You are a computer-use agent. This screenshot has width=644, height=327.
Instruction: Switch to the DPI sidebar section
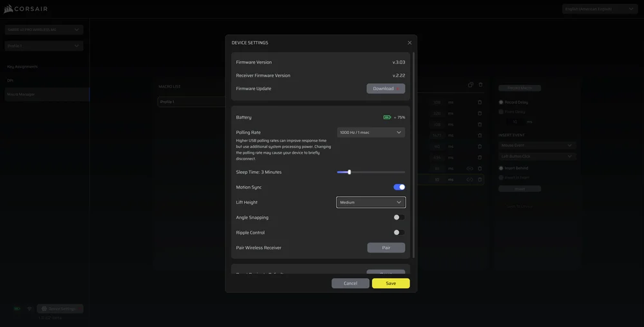(10, 80)
